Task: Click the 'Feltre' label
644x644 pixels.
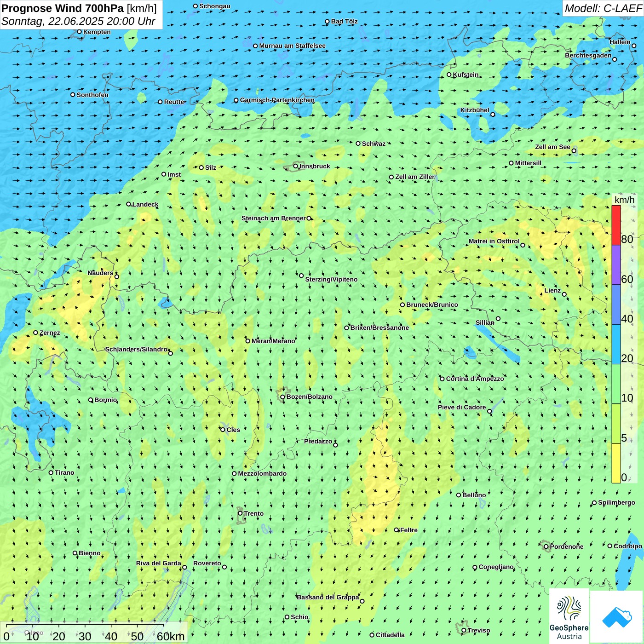Action: 409,530
